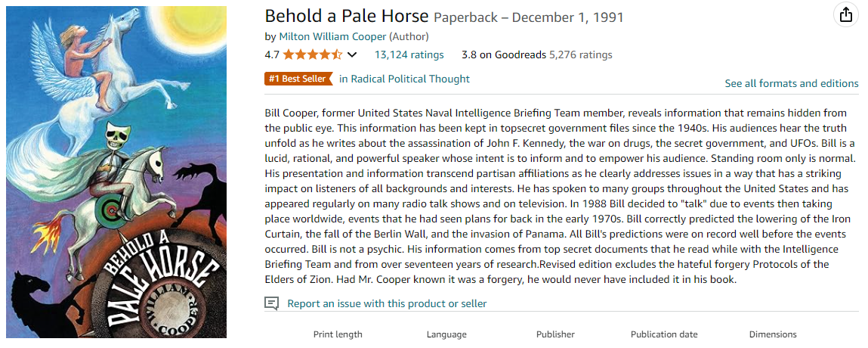Viewport: 868px width, 348px height.
Task: Click the report issue speech bubble icon
Action: point(271,303)
